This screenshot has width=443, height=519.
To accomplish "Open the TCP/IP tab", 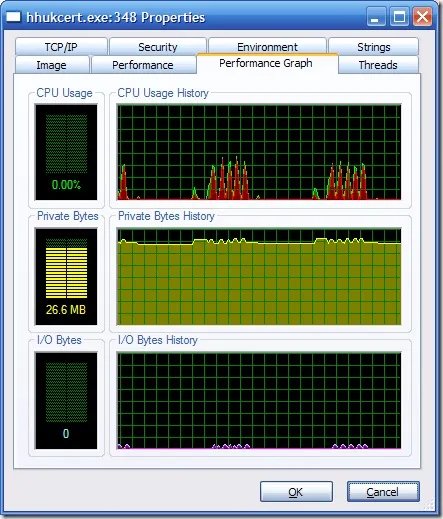I will coord(61,47).
